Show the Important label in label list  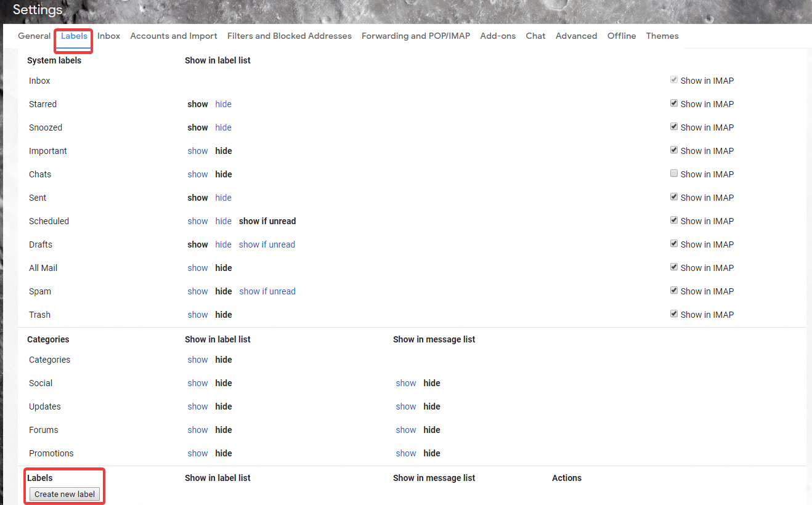pyautogui.click(x=197, y=150)
